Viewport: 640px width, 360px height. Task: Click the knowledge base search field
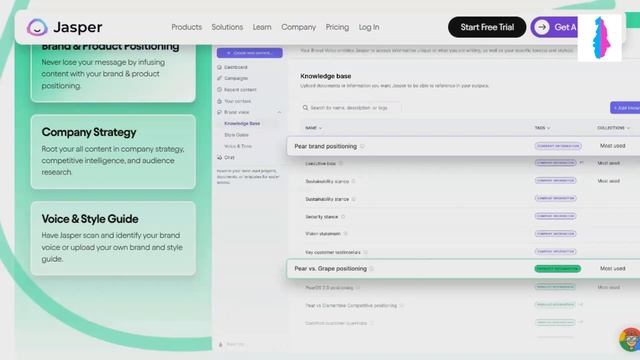pos(350,108)
